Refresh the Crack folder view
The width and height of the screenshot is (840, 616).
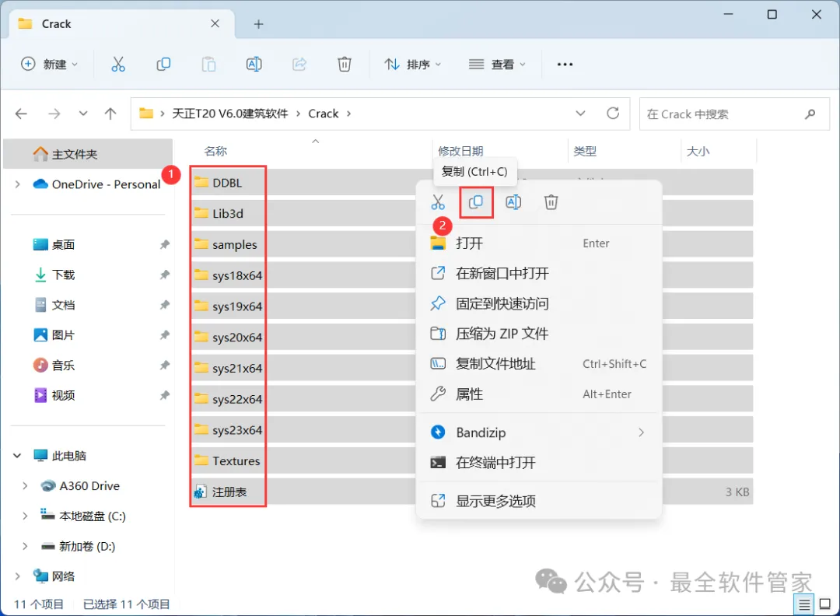pos(613,114)
